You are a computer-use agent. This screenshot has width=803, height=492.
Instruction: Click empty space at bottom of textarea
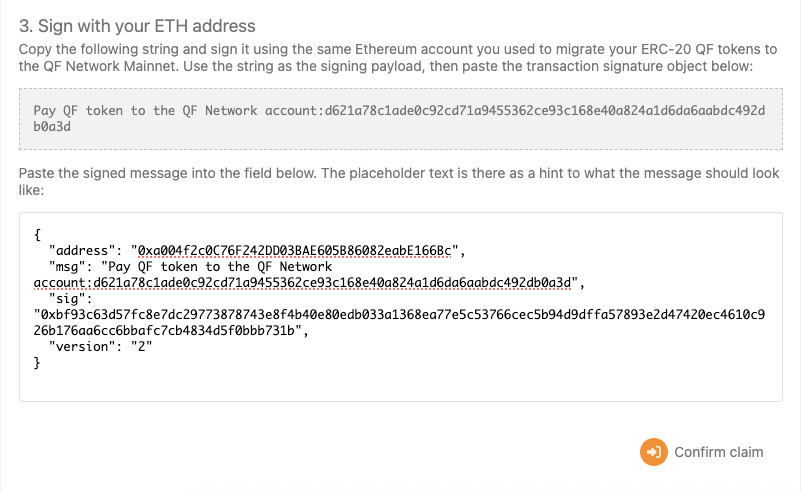pyautogui.click(x=400, y=385)
